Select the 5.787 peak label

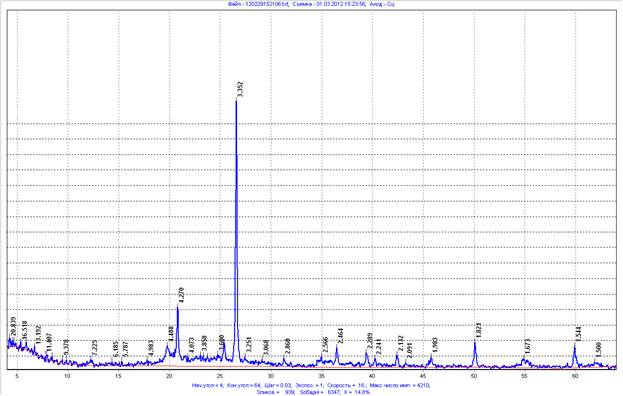(125, 349)
